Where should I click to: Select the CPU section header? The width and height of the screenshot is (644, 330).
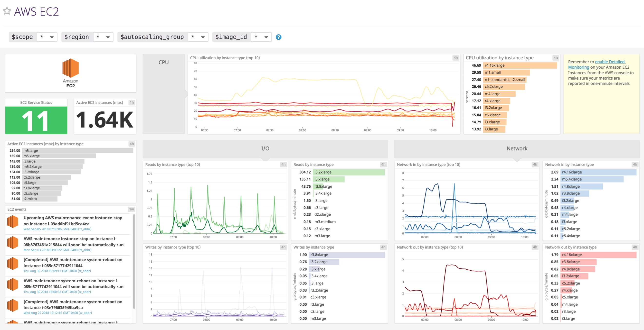pyautogui.click(x=163, y=62)
